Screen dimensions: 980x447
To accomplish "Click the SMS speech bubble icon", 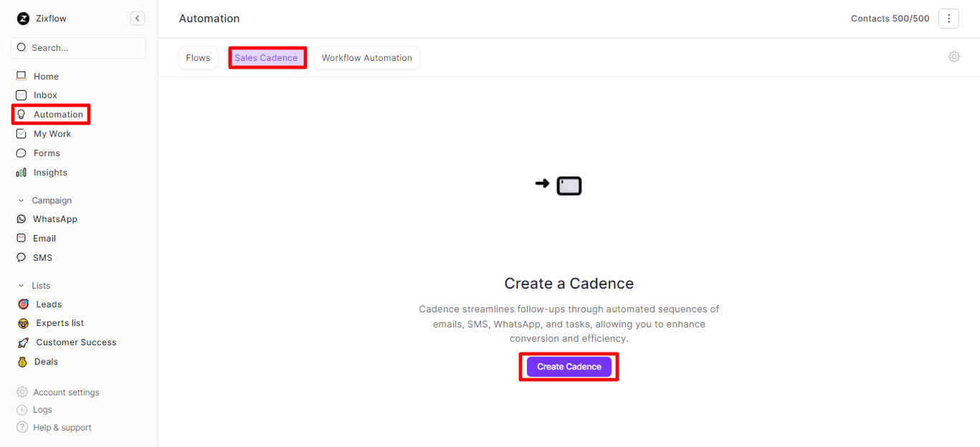I will [22, 258].
